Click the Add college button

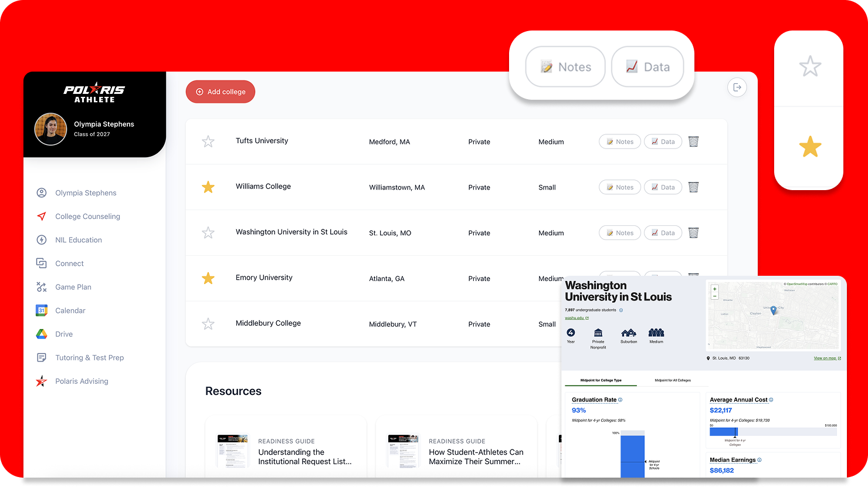coord(221,92)
